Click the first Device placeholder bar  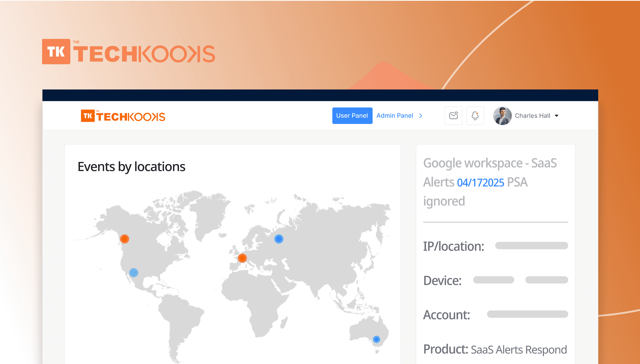493,280
